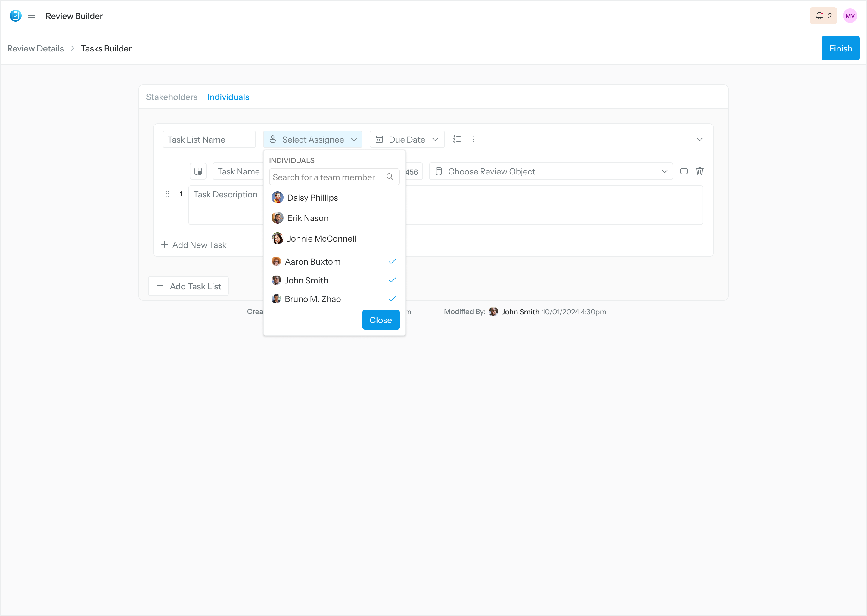Open the Due Date dropdown
The image size is (867, 616).
coord(406,139)
